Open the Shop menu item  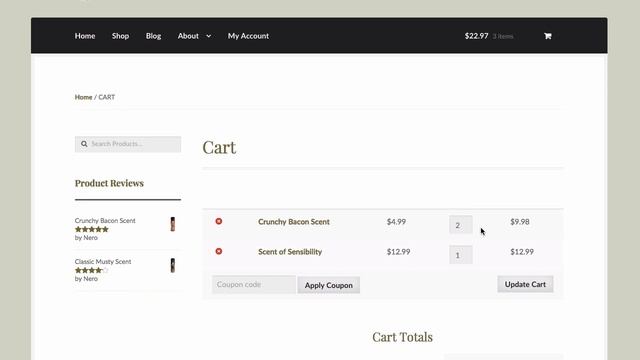120,36
